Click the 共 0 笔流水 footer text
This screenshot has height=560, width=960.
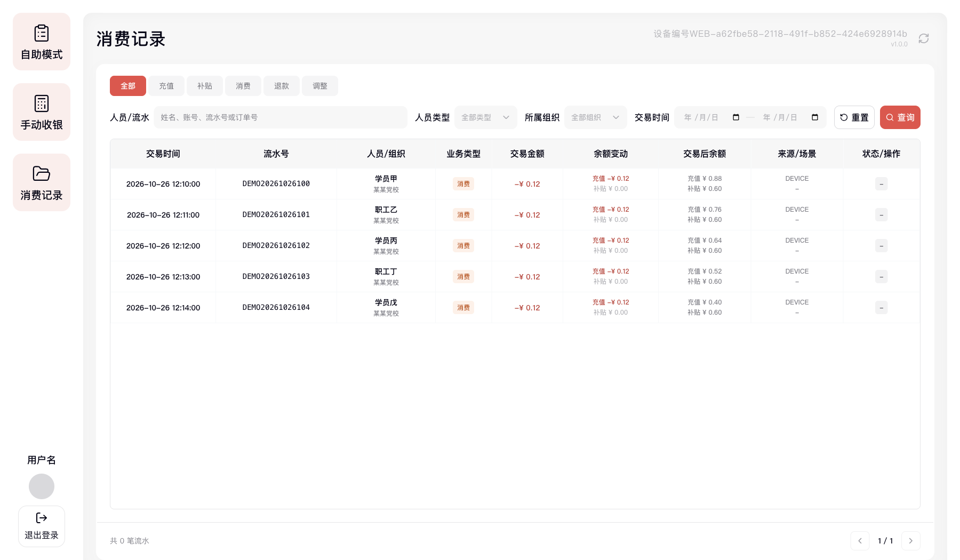[x=130, y=541]
